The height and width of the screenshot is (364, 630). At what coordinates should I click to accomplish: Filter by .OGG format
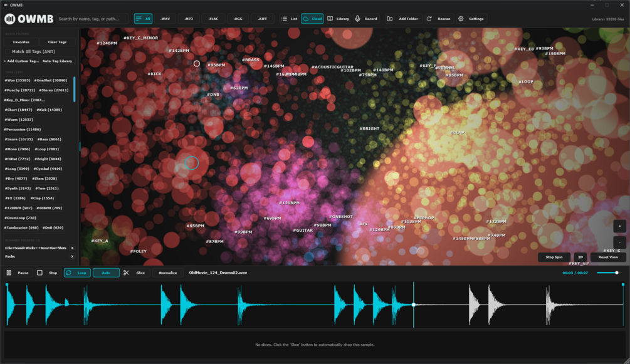(238, 19)
